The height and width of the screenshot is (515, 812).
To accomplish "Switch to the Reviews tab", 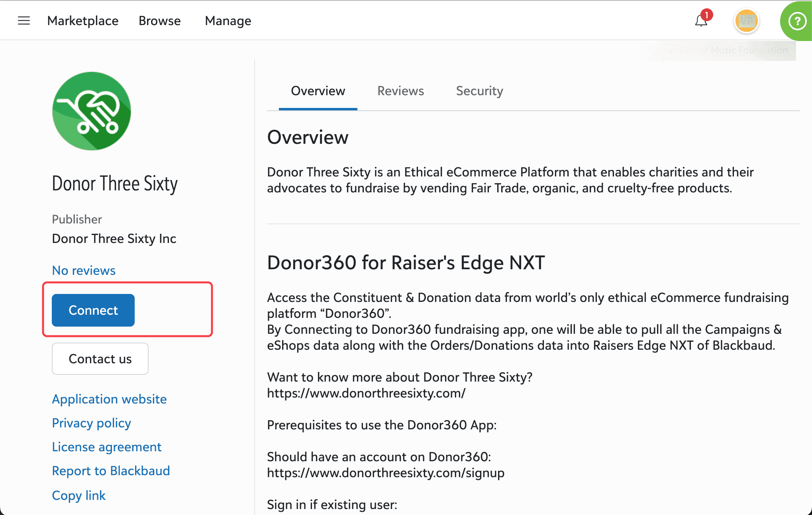I will pyautogui.click(x=400, y=91).
